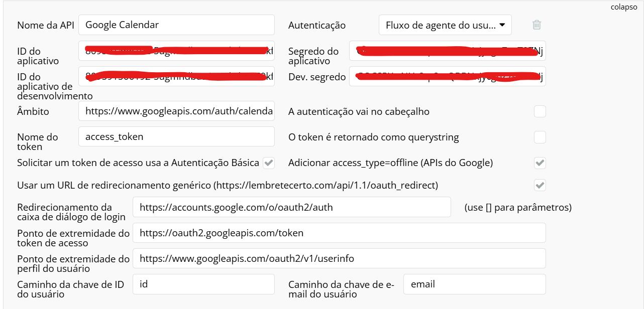Toggle the Autenticação Básica token checkbox
The height and width of the screenshot is (309, 644).
click(269, 163)
